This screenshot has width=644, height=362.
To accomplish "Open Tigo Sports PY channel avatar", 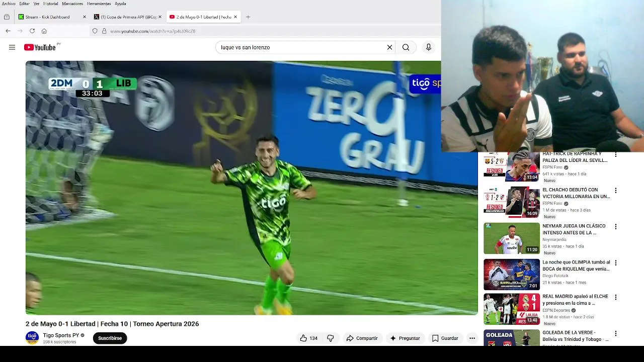I will [32, 338].
